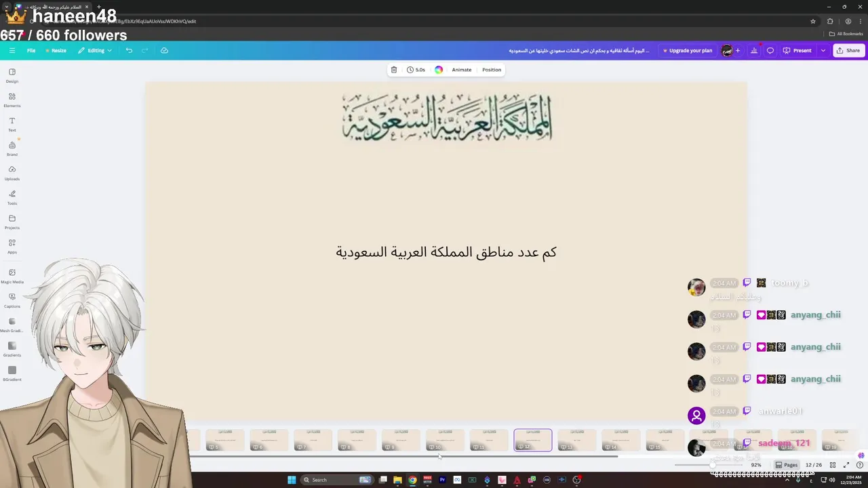Open the File menu
The width and height of the screenshot is (868, 488).
pyautogui.click(x=31, y=51)
